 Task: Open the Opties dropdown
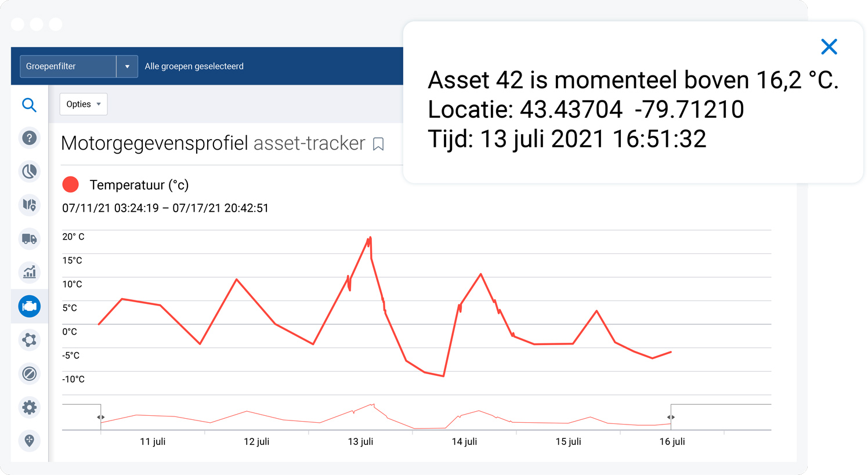tap(84, 104)
